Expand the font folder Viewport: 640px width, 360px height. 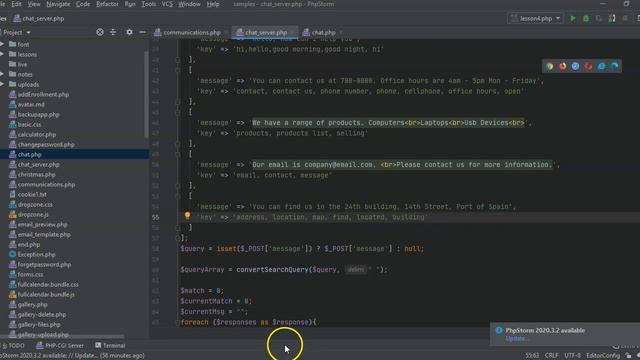tap(2, 44)
